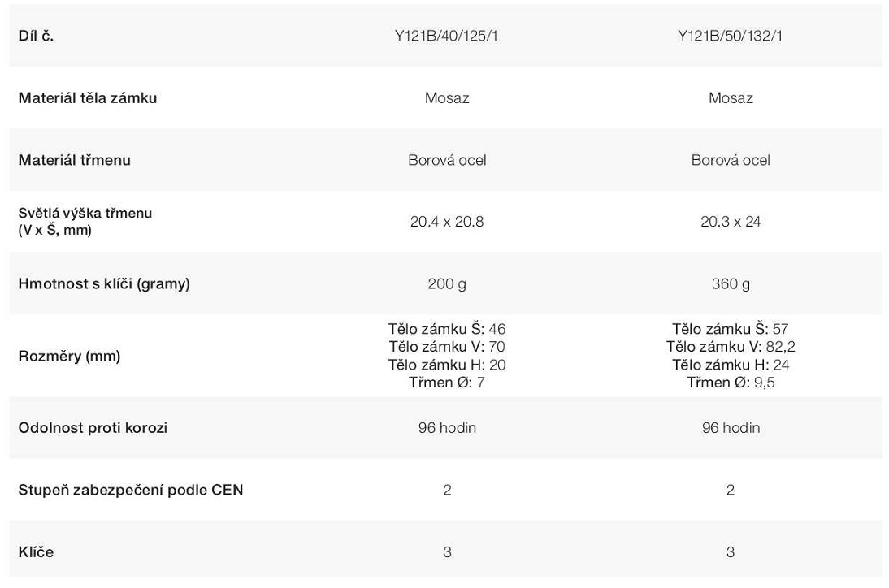
Task: Select the "Třmen Ø: 7" dimension
Action: pyautogui.click(x=446, y=383)
